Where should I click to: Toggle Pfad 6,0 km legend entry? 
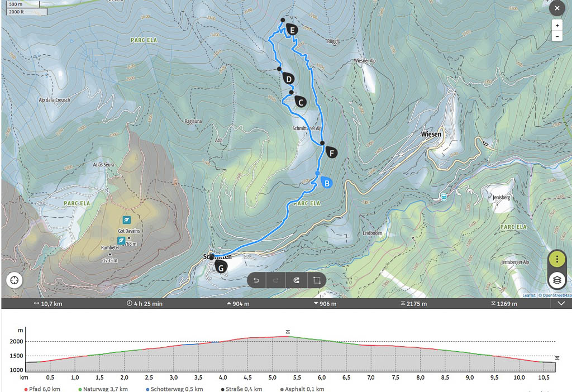click(42, 389)
